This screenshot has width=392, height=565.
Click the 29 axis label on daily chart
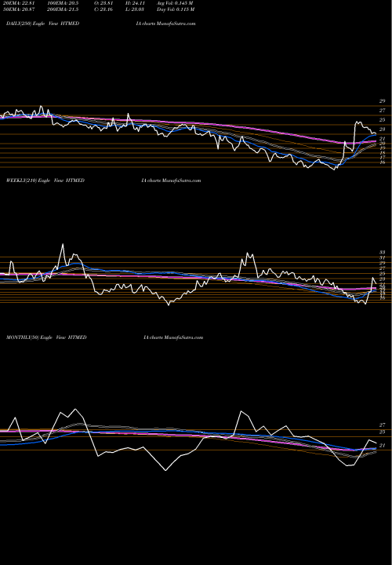pos(382,101)
